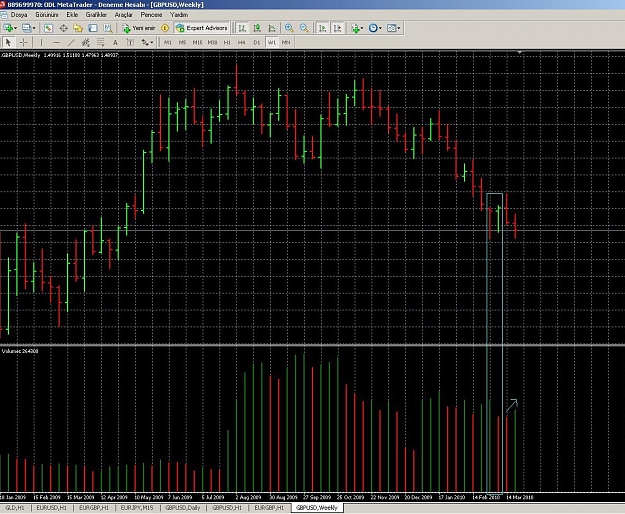Switch timeframe to M5

click(x=182, y=42)
